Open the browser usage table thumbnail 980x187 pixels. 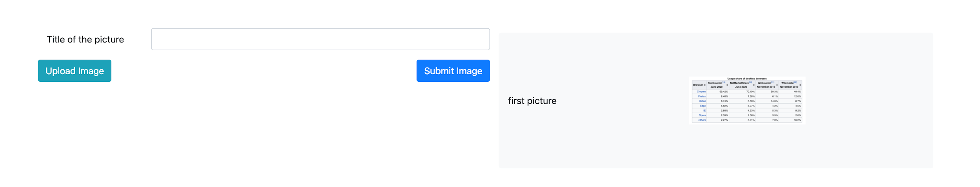747,100
